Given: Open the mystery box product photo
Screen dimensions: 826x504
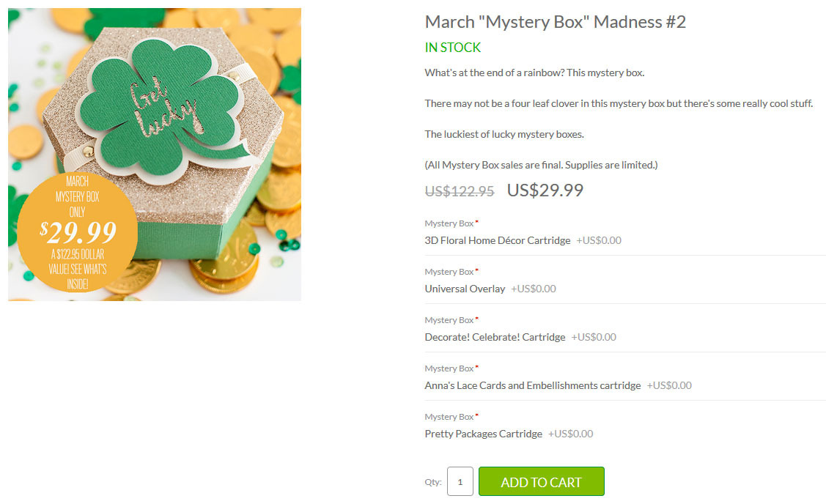Looking at the screenshot, I should [x=155, y=155].
